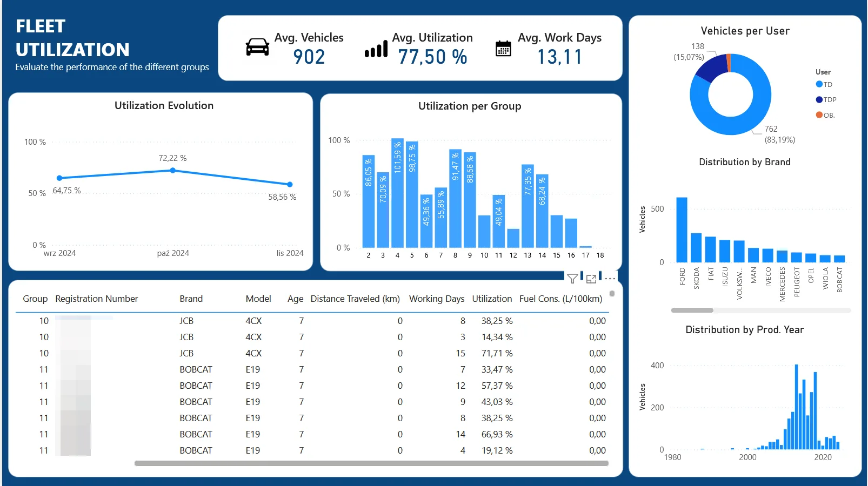
Task: Select the 68,24 % bar for group 14
Action: click(542, 211)
